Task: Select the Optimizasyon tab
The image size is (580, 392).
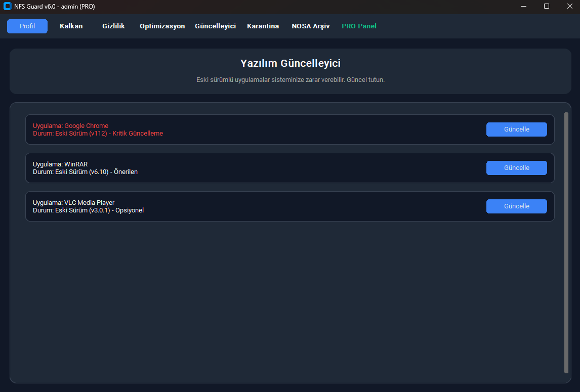Action: (162, 26)
